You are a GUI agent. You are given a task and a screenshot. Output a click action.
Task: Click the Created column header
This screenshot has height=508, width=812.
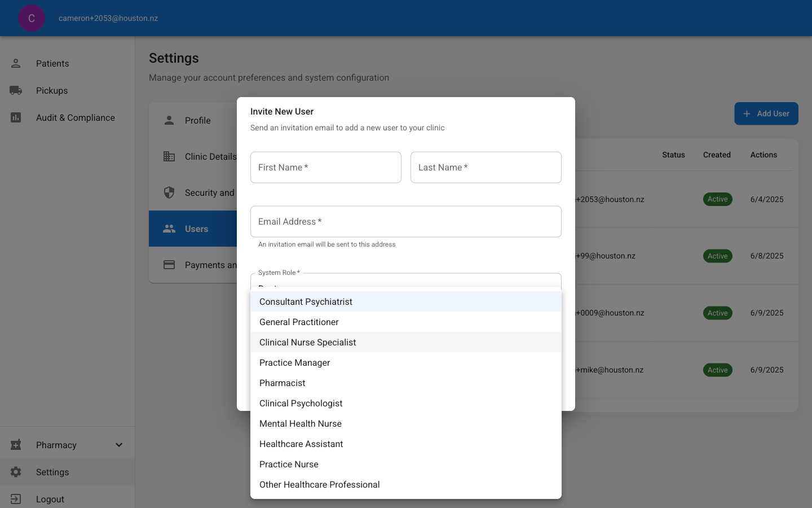click(717, 155)
